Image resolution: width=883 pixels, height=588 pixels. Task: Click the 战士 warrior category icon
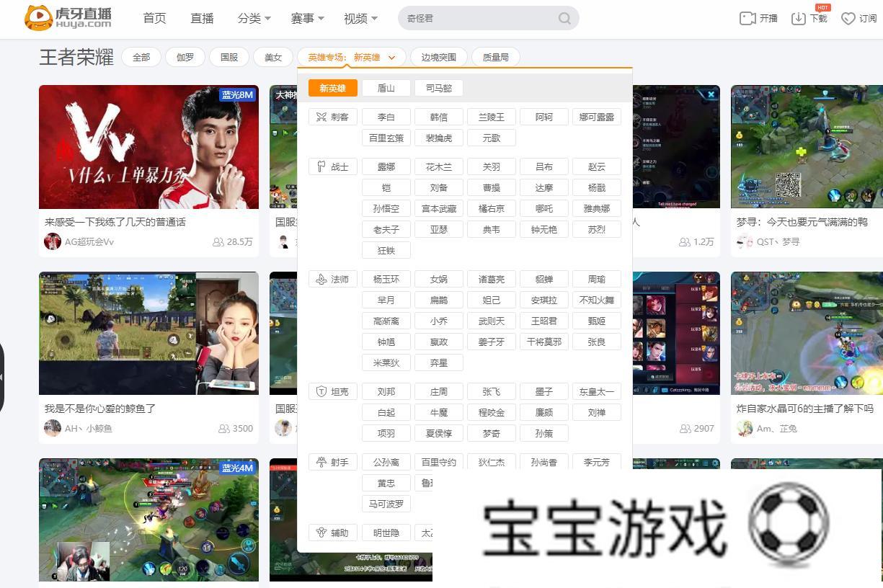click(321, 166)
